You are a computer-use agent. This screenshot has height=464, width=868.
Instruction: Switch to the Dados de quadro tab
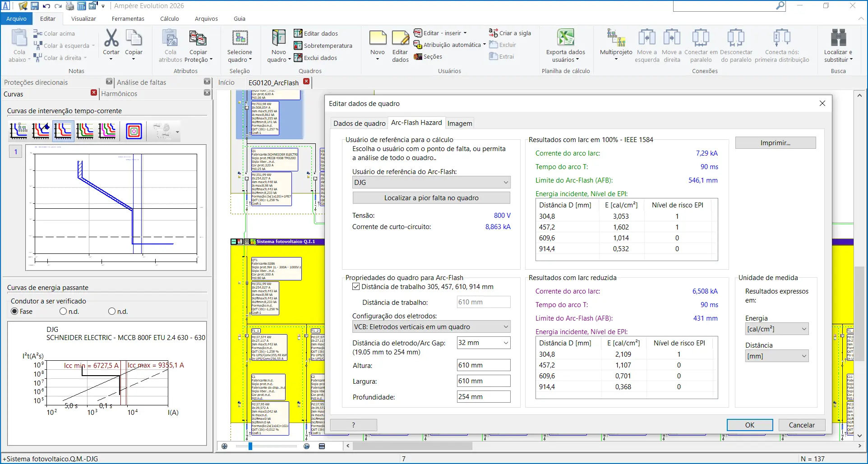359,124
